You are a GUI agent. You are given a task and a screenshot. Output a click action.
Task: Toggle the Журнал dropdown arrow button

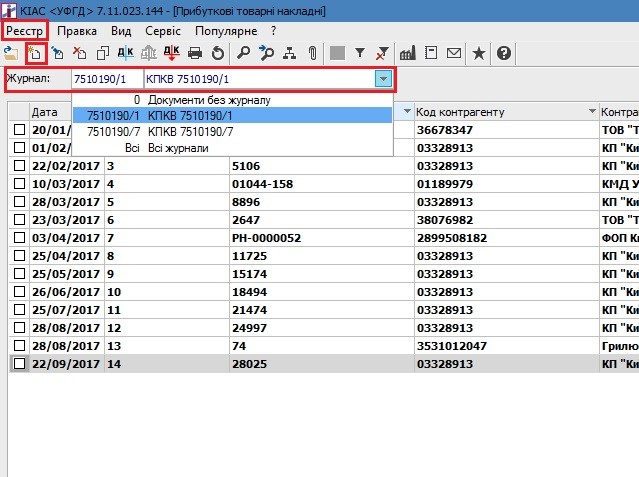coord(383,79)
